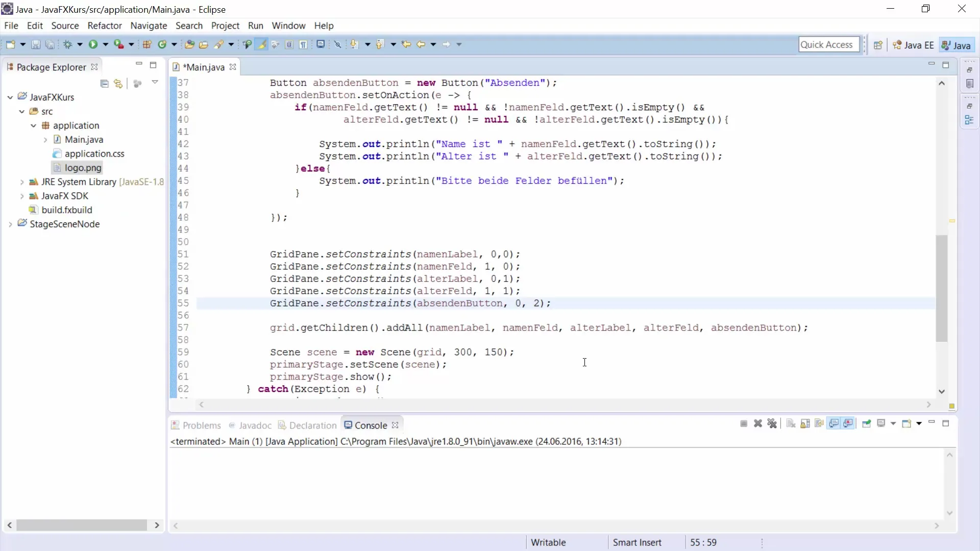The height and width of the screenshot is (551, 980).
Task: Run the program with green Run button
Action: coord(93,44)
